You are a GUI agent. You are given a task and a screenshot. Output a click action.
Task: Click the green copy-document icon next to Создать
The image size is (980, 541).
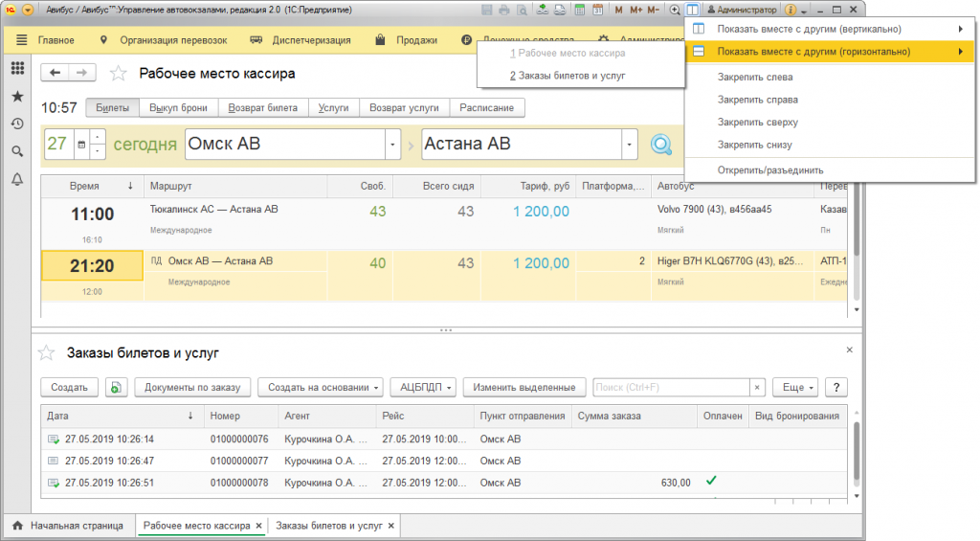[116, 387]
